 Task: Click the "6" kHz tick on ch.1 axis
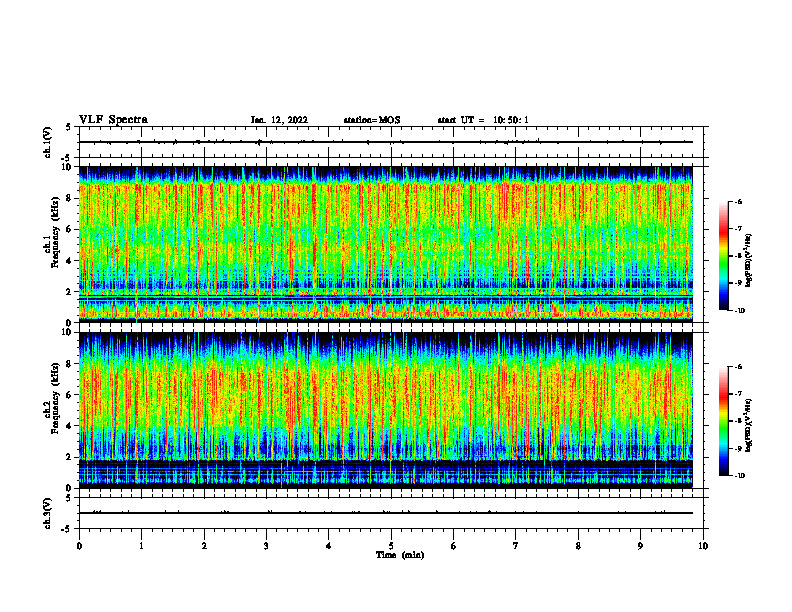[69, 229]
